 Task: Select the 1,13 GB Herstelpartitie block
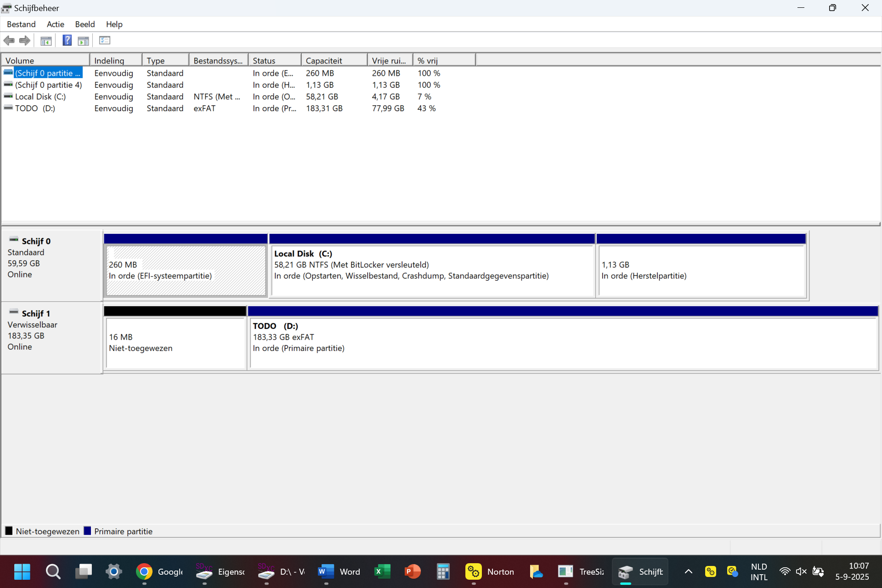coord(701,270)
